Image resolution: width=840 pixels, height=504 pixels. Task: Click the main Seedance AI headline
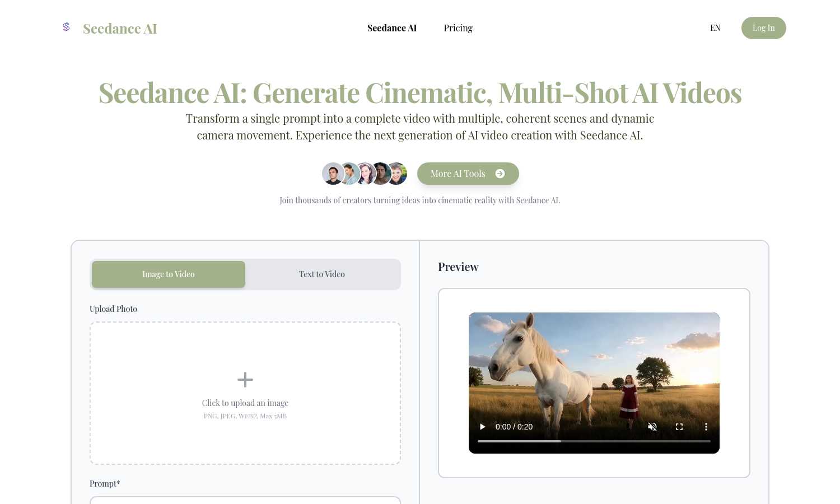(420, 93)
